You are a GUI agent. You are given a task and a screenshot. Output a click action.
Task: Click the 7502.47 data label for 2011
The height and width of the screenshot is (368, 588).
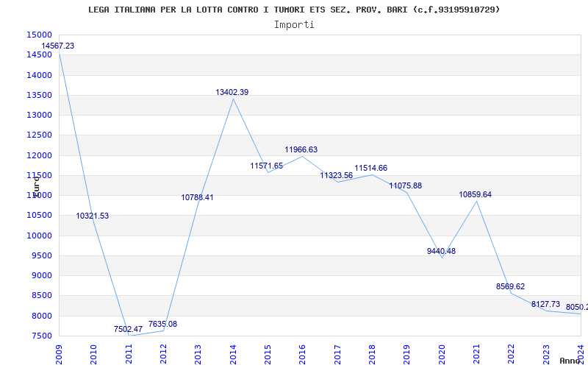tap(128, 329)
